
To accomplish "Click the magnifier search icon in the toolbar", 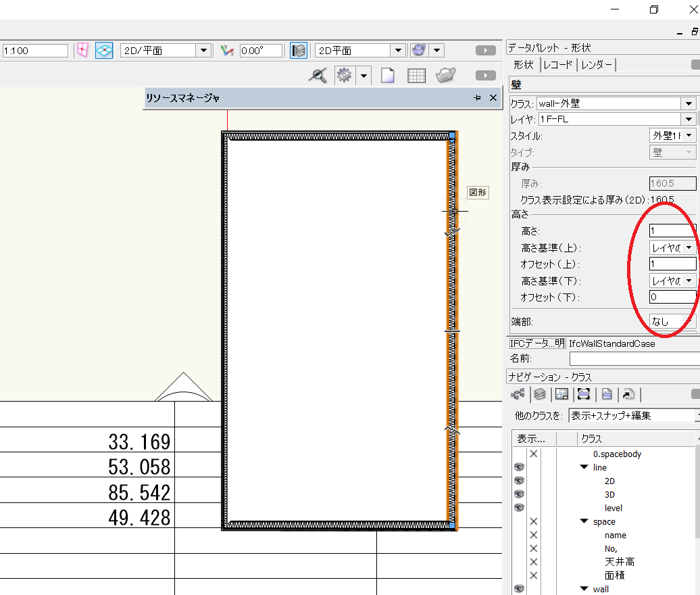I will coord(318,76).
